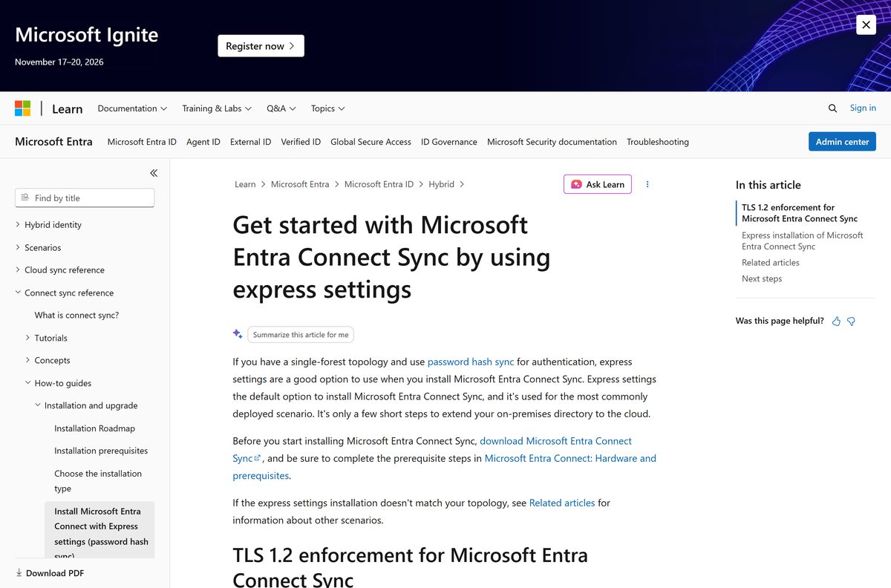Viewport: 891px width, 588px height.
Task: Open ID Governance section
Action: tap(449, 142)
